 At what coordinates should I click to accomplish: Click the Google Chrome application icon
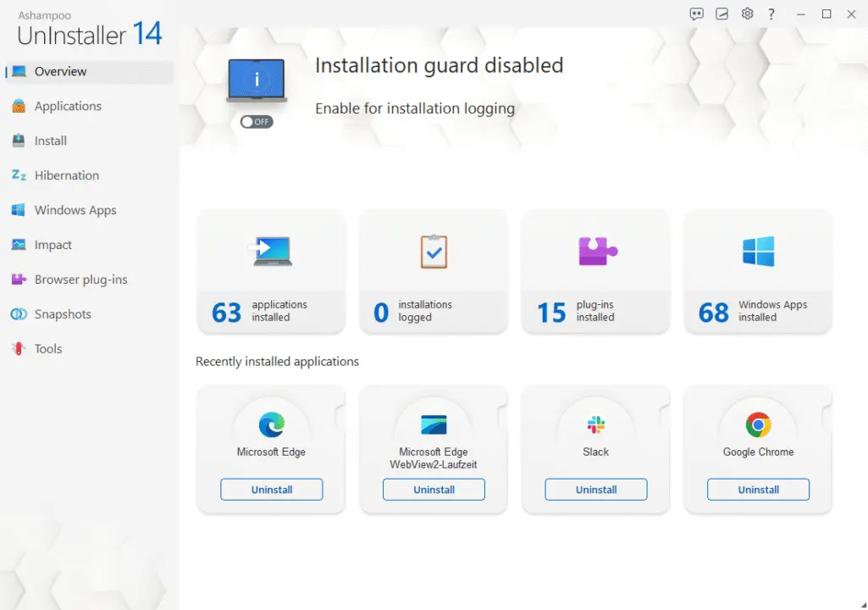(757, 423)
